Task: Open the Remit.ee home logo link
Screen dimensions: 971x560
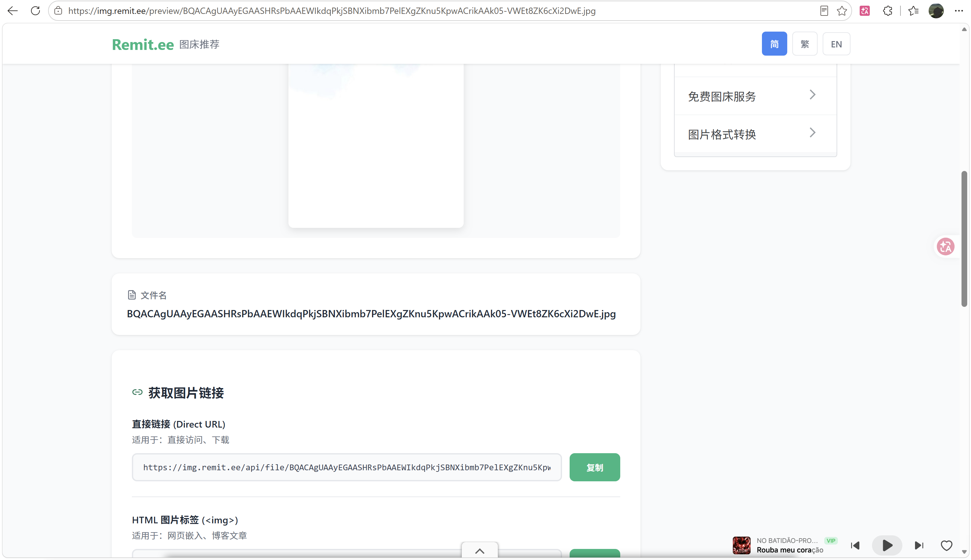Action: (x=143, y=45)
